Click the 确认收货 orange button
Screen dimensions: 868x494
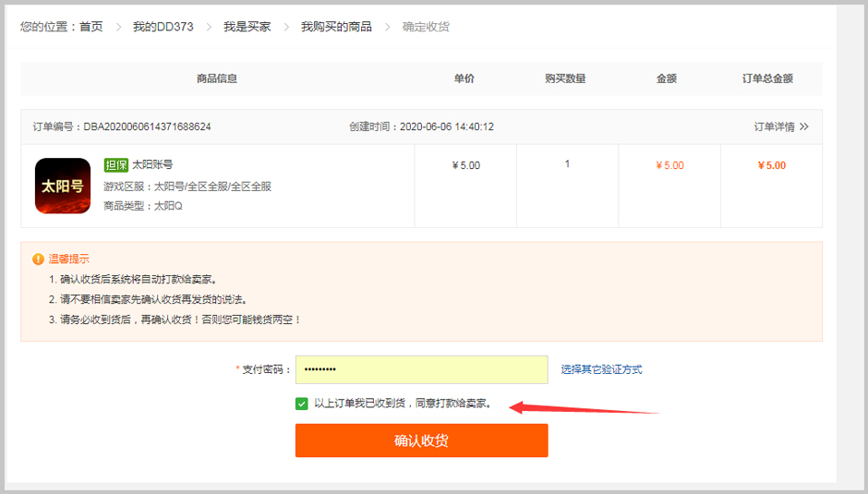[422, 440]
